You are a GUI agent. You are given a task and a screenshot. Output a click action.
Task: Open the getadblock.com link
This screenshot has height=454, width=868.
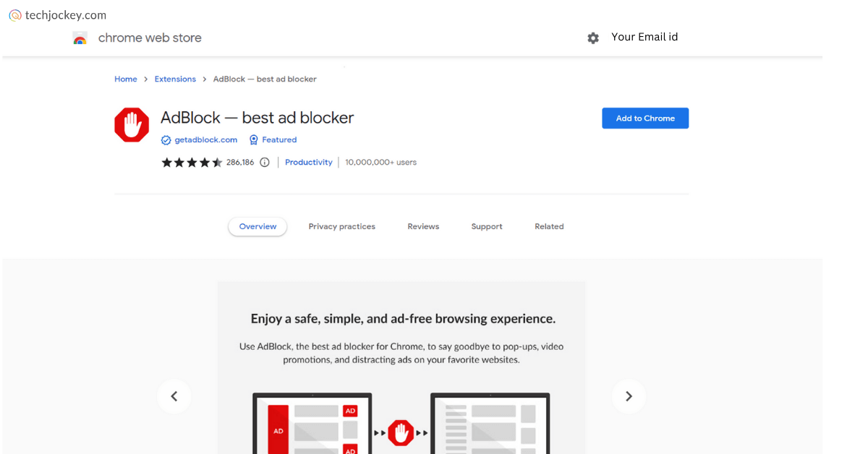point(205,140)
